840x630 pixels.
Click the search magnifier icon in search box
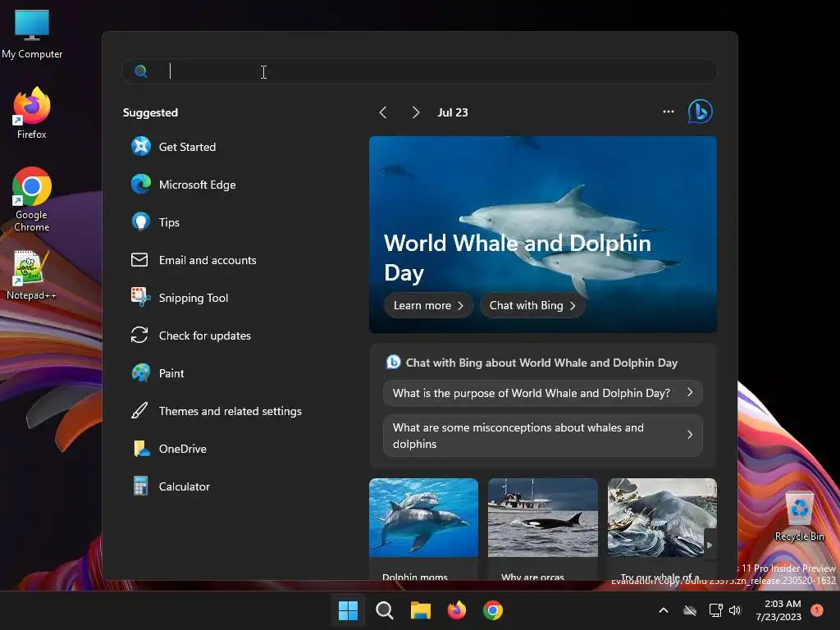click(x=141, y=71)
